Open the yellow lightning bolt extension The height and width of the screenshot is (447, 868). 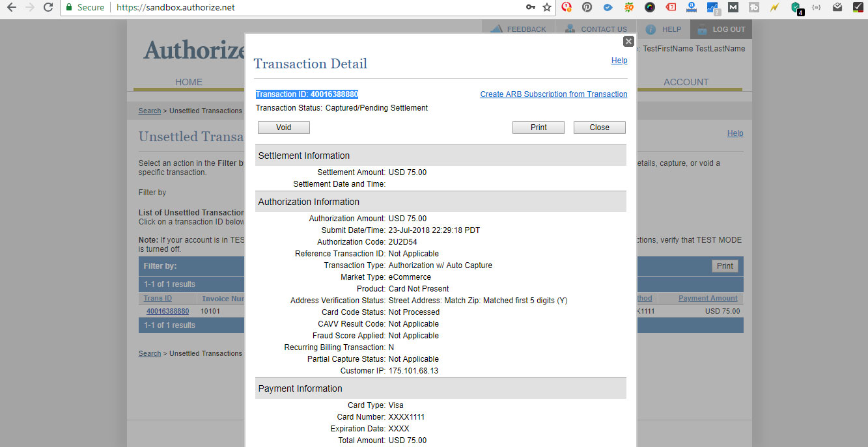[774, 8]
